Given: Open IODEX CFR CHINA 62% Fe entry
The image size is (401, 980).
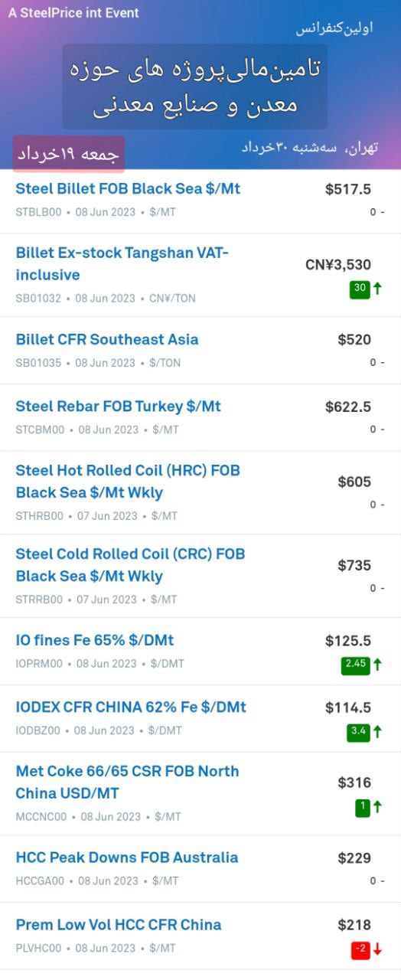Looking at the screenshot, I should point(200,718).
